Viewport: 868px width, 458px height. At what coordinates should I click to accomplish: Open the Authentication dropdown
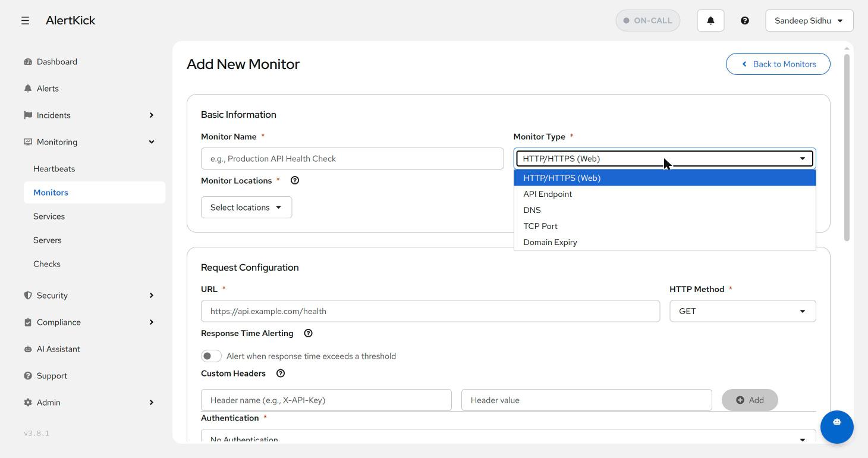[x=508, y=436]
